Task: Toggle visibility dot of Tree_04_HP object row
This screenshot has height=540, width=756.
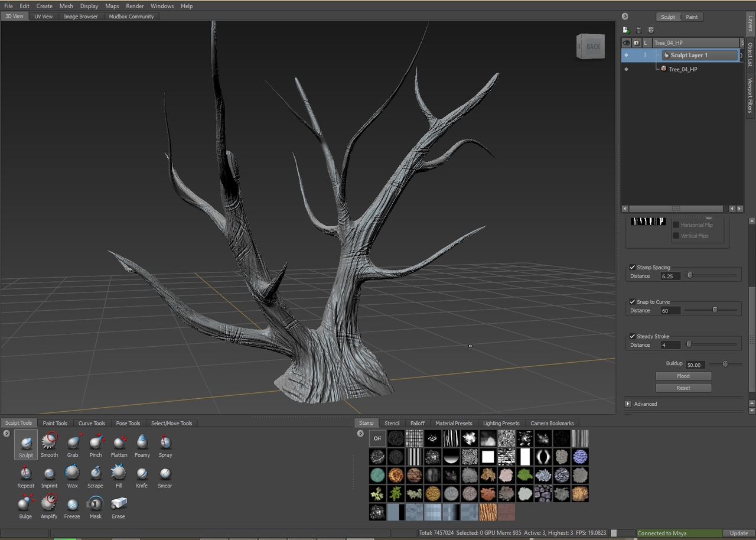Action: (x=626, y=69)
